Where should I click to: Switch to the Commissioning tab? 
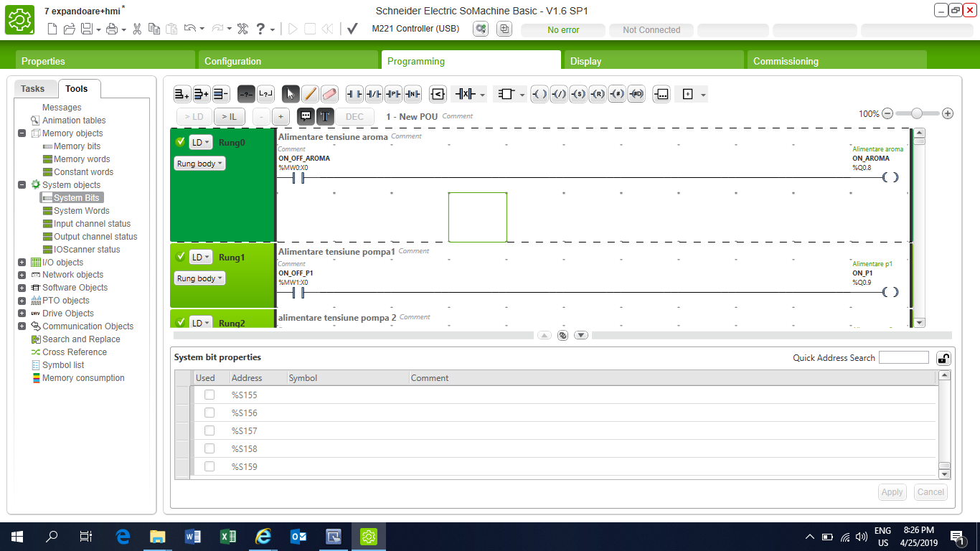point(837,61)
